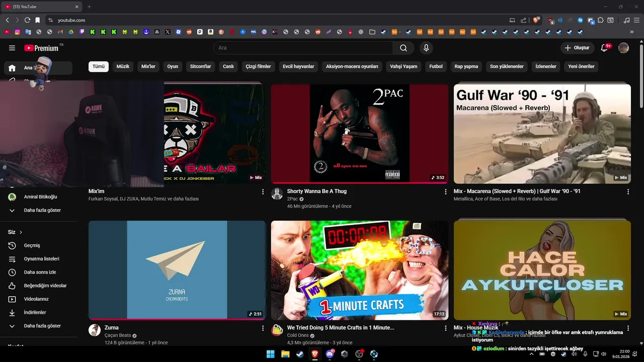Open the Amazon bookmark
The image size is (644, 362).
coord(211,32)
